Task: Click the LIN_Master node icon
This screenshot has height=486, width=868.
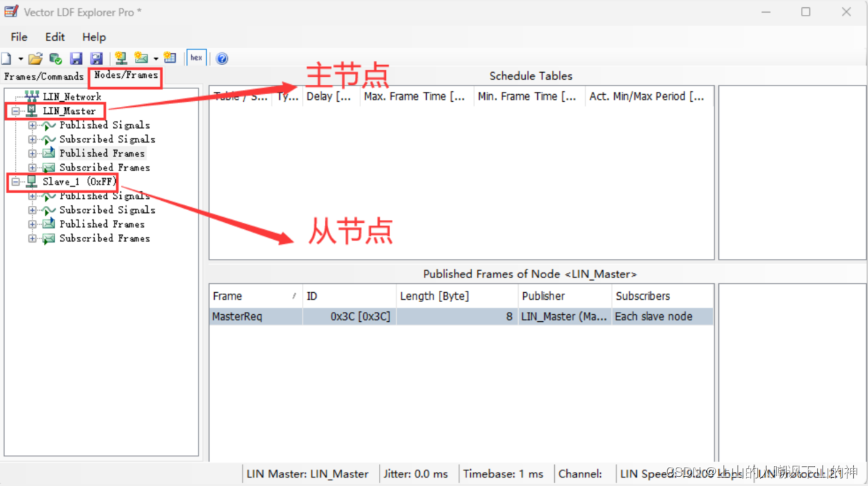Action: click(x=32, y=110)
